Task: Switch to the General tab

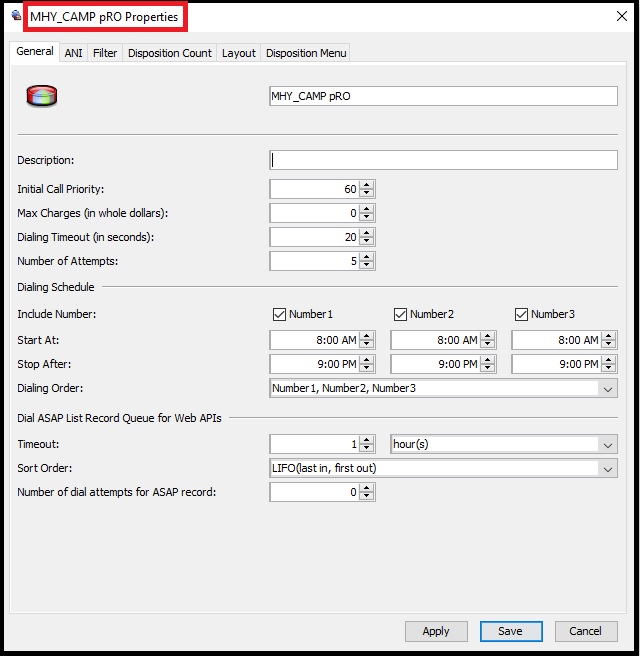Action: (35, 51)
